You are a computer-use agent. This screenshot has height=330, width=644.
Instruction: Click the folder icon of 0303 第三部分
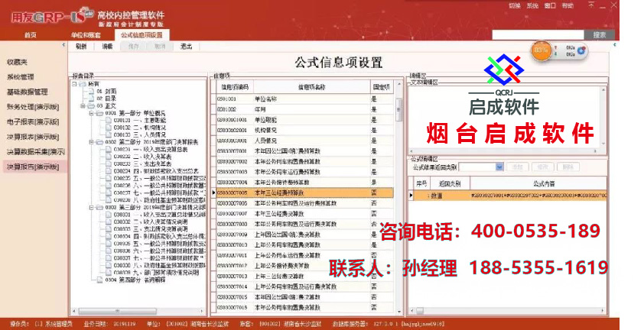tap(99, 207)
